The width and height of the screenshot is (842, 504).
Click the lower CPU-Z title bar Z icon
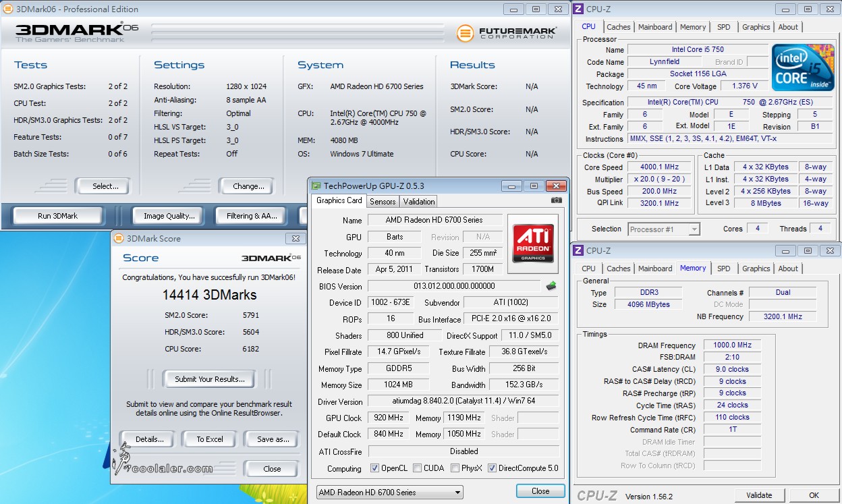578,250
